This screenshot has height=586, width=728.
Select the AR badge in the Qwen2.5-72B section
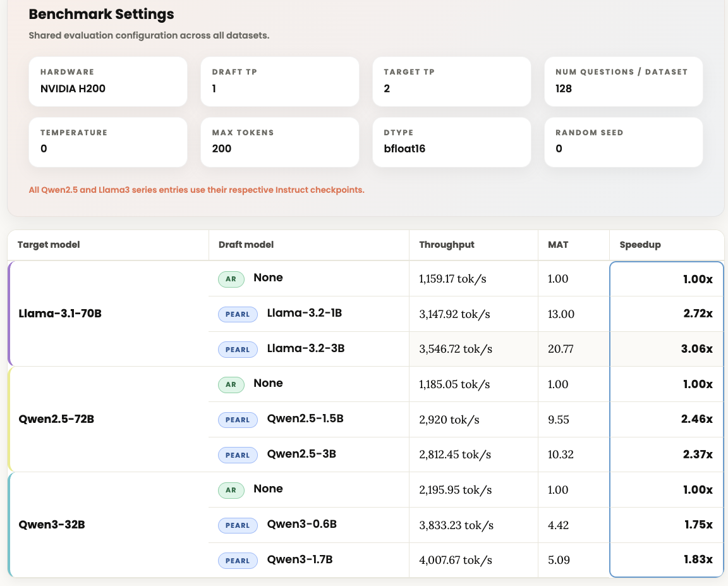[x=231, y=384]
